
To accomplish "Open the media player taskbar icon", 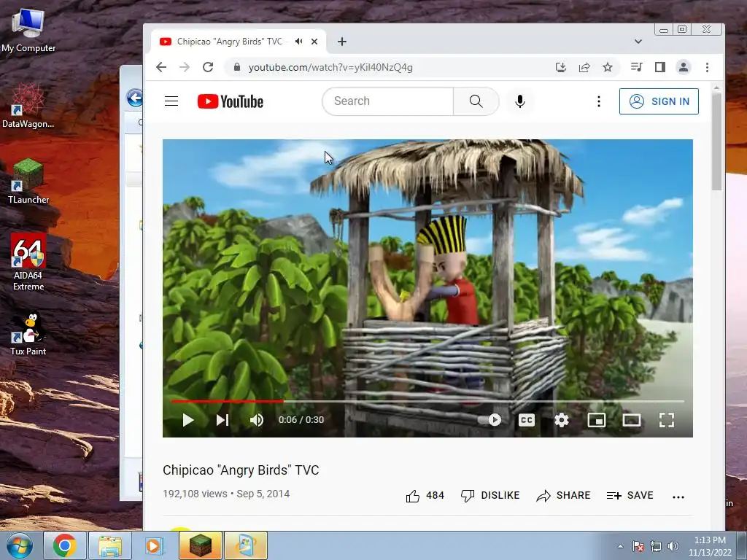I will tap(155, 545).
